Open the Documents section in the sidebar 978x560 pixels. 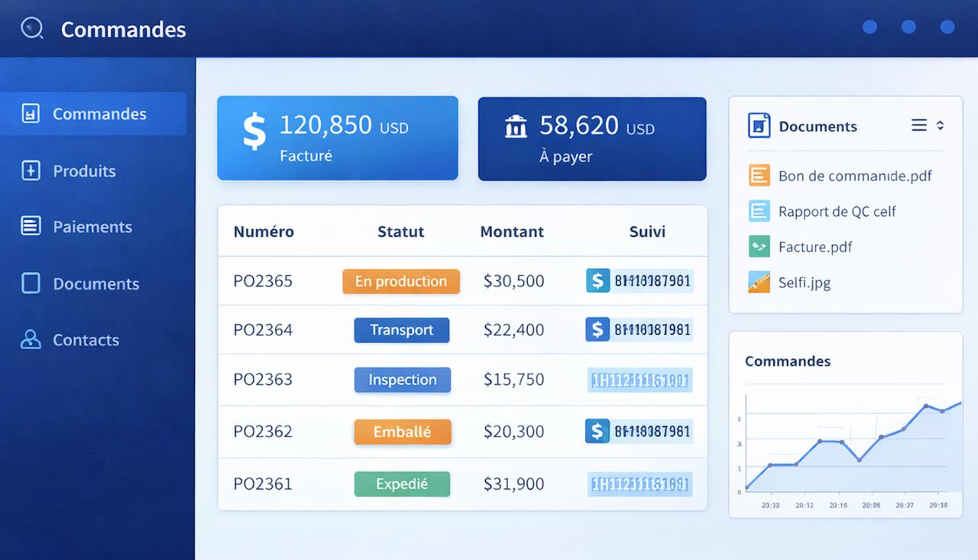click(x=96, y=283)
